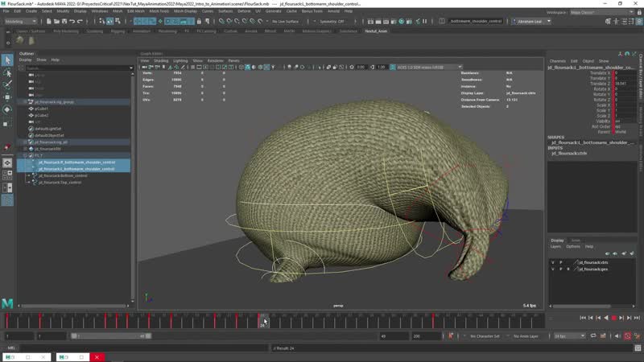Screen dimensions: 644x362
Task: Open the Windows menu
Action: pyautogui.click(x=100, y=11)
